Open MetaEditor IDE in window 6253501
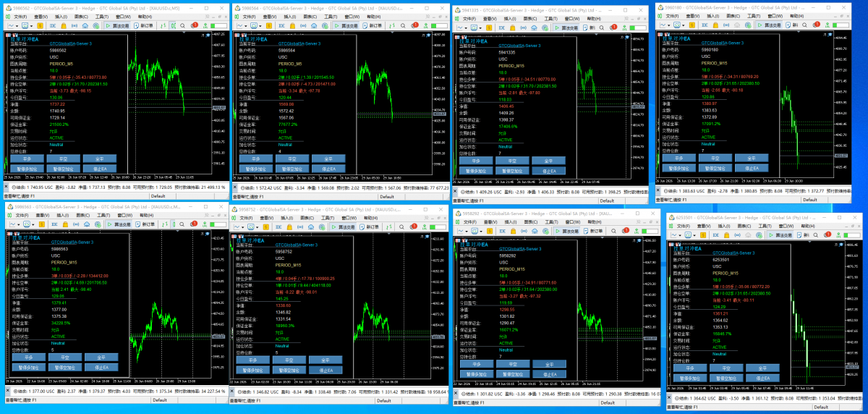Screen dimensions: 868x414 coord(716,235)
